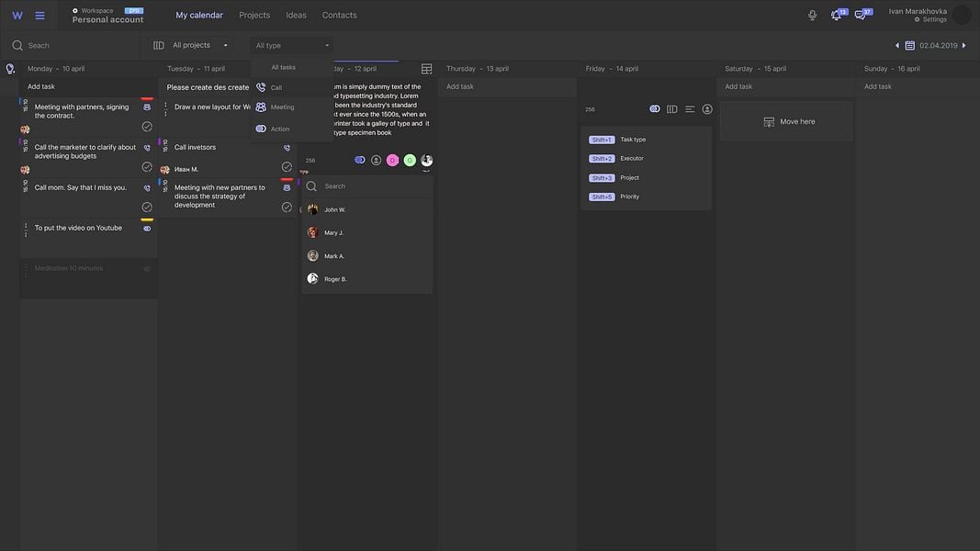The height and width of the screenshot is (551, 980).
Task: Complete the 'Call invetsors' task checkmark
Action: tap(287, 167)
